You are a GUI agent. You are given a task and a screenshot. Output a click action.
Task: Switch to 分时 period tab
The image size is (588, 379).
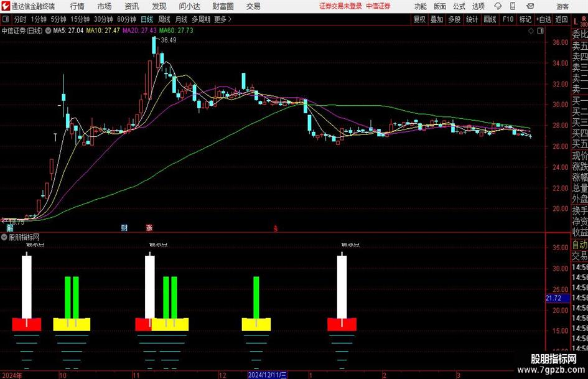click(x=20, y=19)
